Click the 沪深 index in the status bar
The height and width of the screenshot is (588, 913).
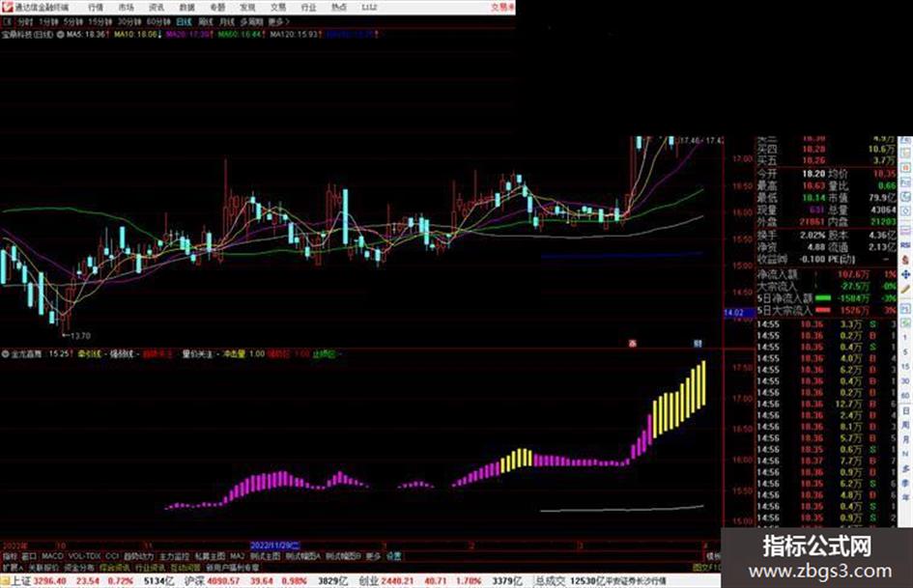(x=194, y=581)
